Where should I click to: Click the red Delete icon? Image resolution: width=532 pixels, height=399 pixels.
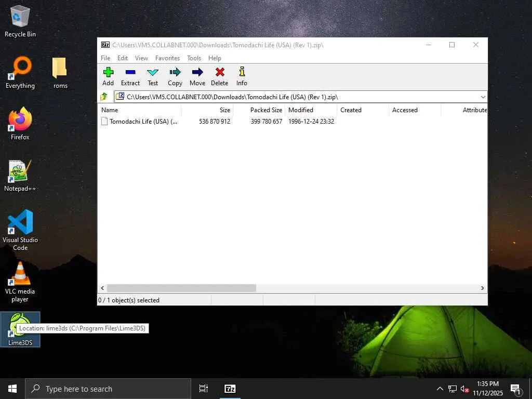(220, 76)
